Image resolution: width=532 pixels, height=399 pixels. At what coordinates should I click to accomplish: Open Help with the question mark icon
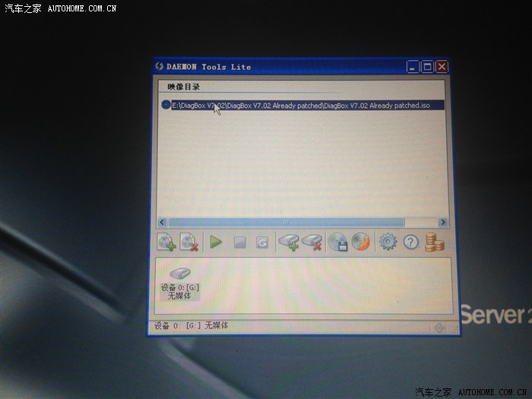(411, 242)
